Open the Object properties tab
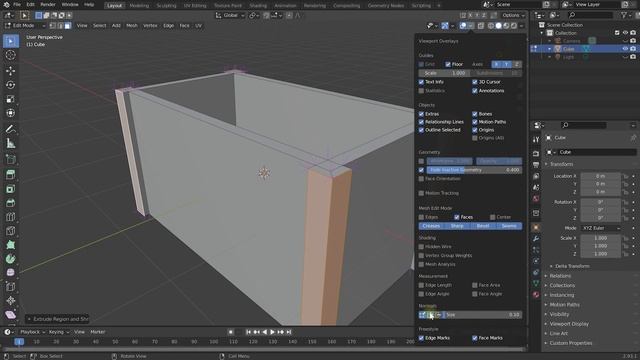 (536, 227)
